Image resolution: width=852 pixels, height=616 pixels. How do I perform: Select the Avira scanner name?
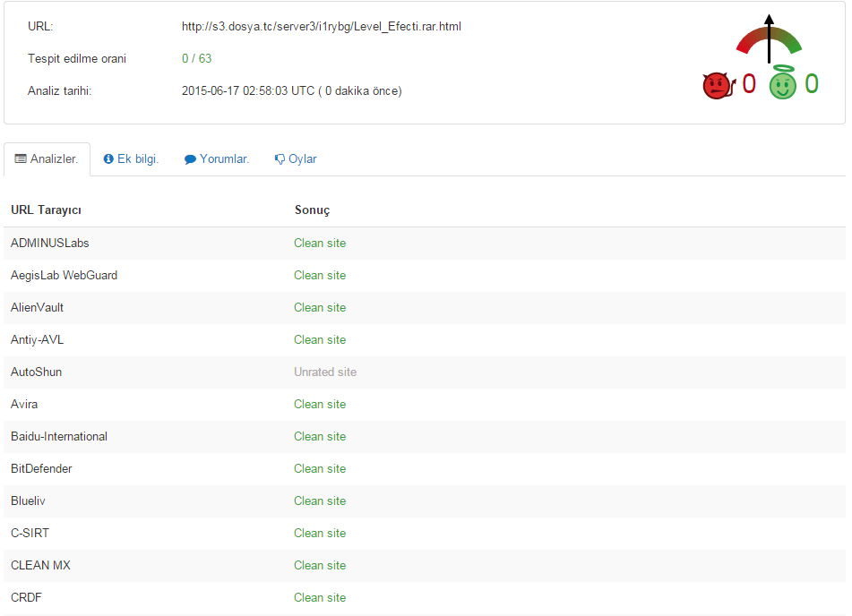point(24,404)
